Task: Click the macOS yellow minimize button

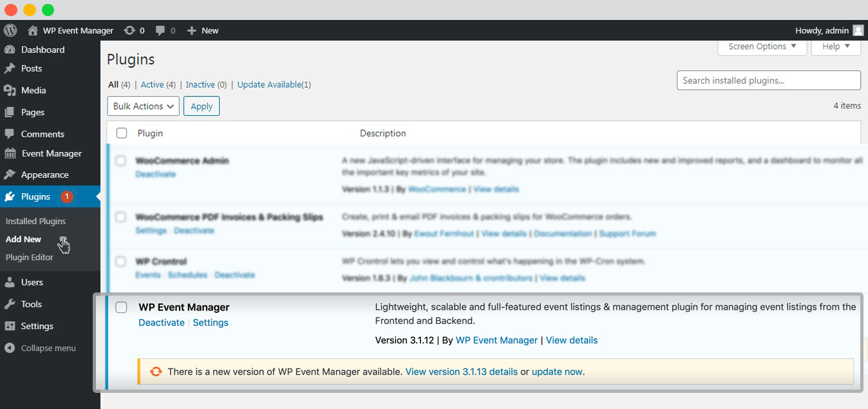Action: tap(30, 10)
